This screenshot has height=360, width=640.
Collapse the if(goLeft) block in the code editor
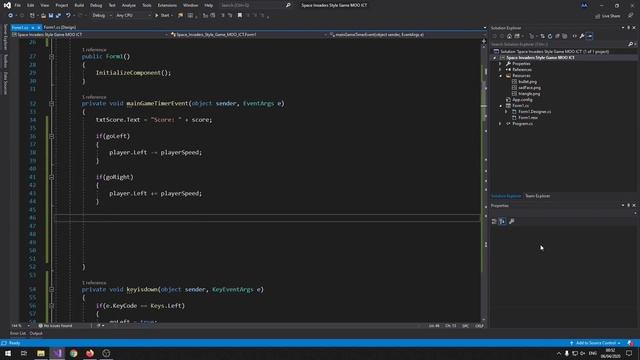51,136
